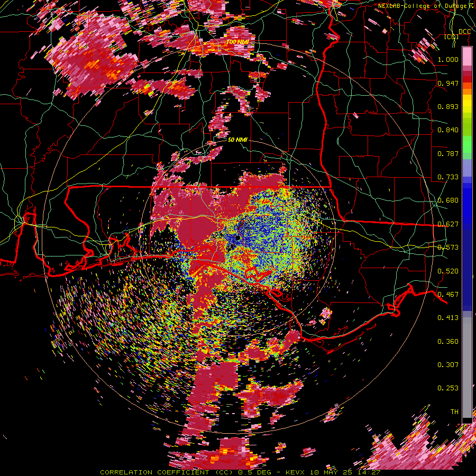The image size is (476, 476).
Task: Select the 0.360 legend value
Action: [x=448, y=342]
